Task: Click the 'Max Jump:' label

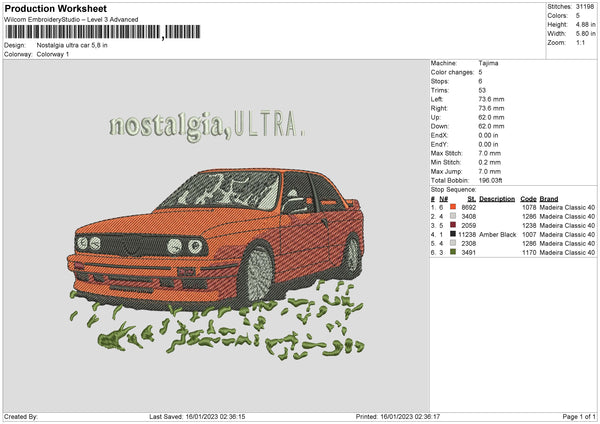Action: click(446, 171)
